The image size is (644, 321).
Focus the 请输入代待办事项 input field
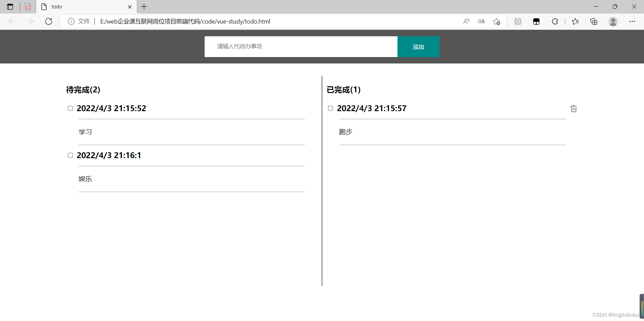pyautogui.click(x=301, y=47)
